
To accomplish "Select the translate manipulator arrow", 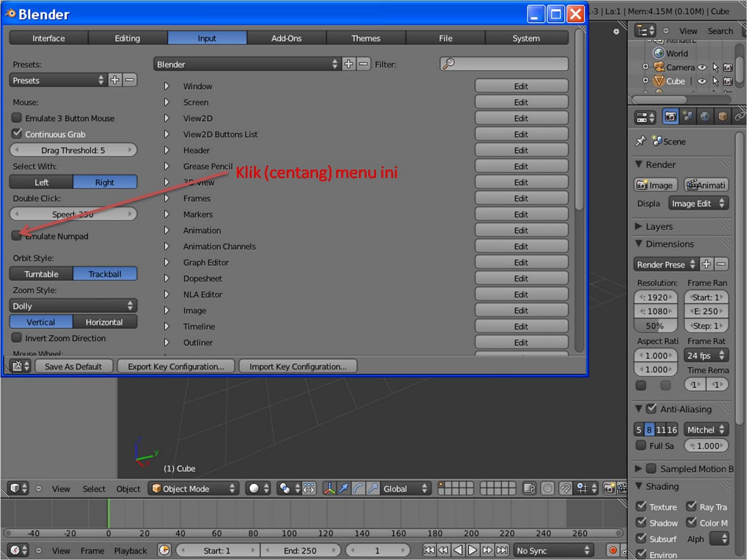I will tap(344, 489).
